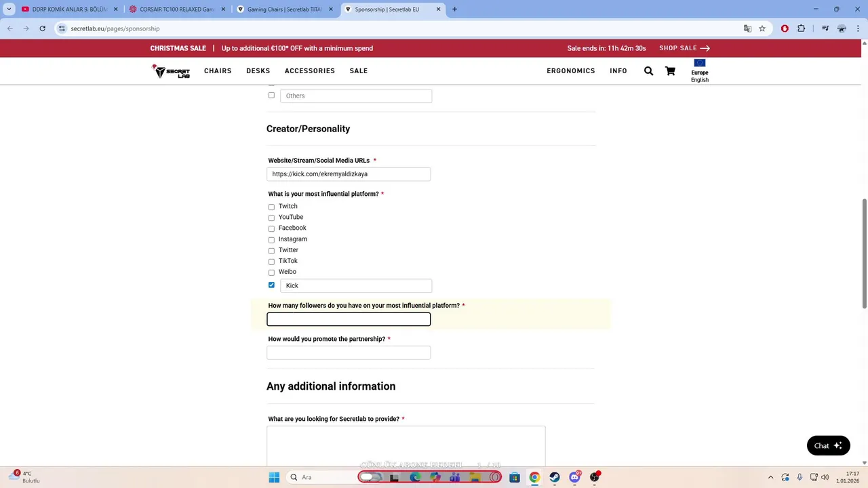Check the TikTok platform option
Screen dimensions: 868x488
point(271,261)
